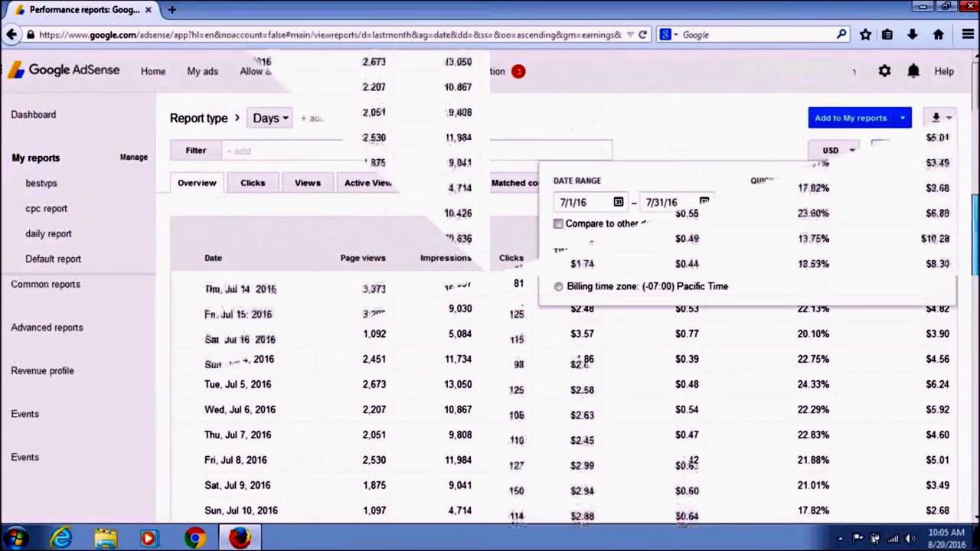Viewport: 980px width, 551px height.
Task: Open the Firefox downloads arrow
Action: pyautogui.click(x=912, y=34)
